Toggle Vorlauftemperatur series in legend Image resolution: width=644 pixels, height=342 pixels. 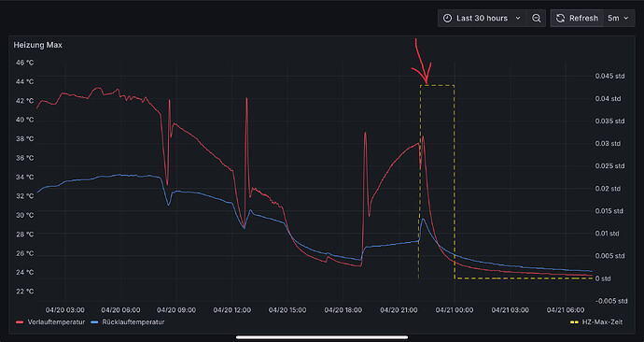point(56,321)
